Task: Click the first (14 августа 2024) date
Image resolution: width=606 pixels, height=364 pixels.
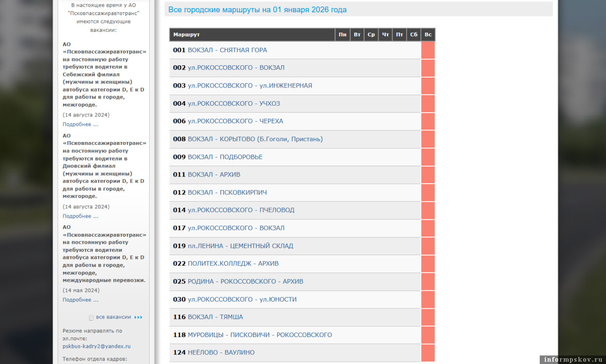Action: [86, 115]
